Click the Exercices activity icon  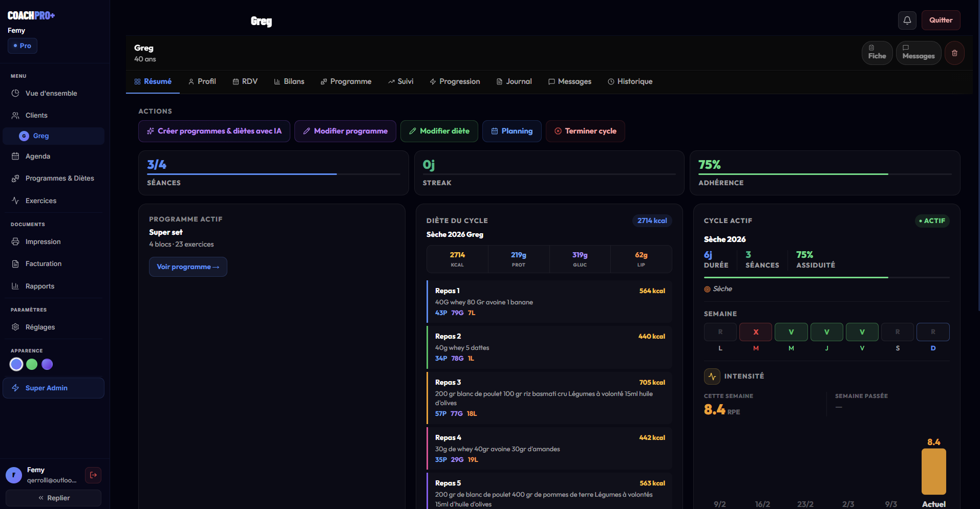15,201
